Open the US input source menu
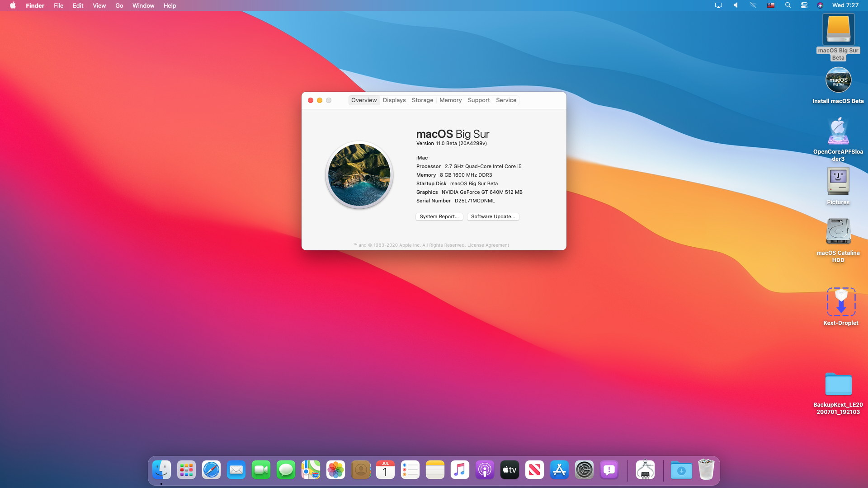 coord(771,5)
